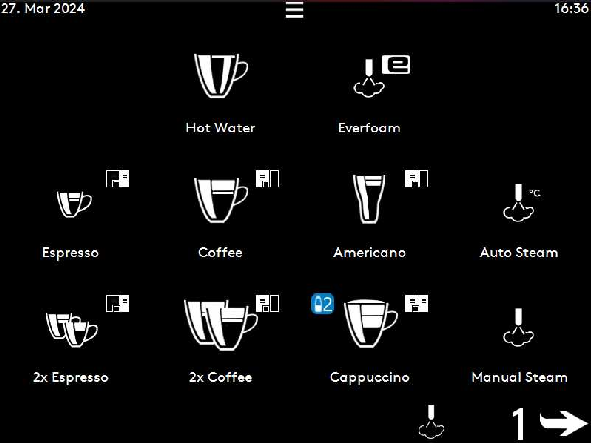Tap the grinder badge beside Coffee

268,178
